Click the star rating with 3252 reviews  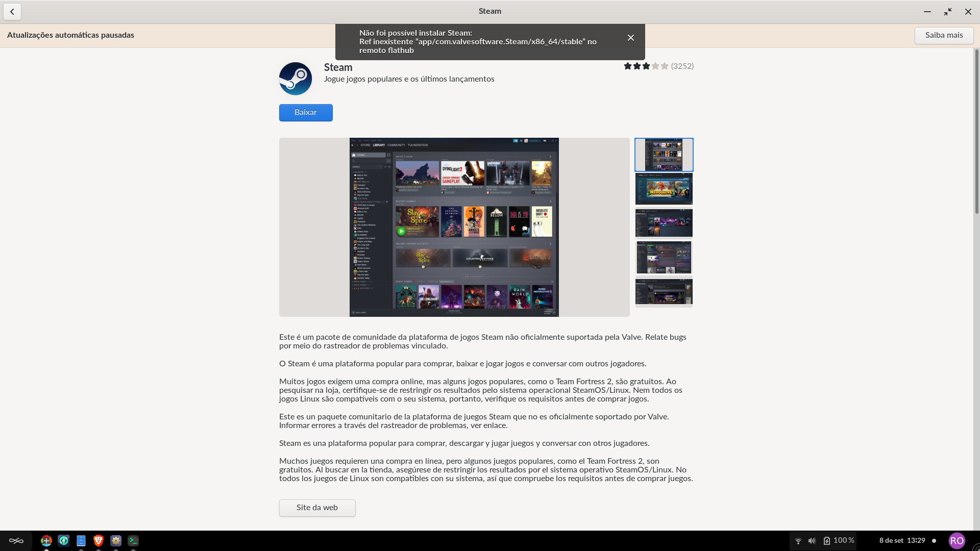658,66
